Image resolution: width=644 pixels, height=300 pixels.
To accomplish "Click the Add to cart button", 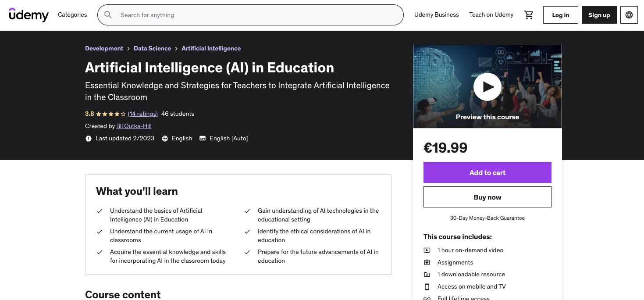I will (x=487, y=172).
